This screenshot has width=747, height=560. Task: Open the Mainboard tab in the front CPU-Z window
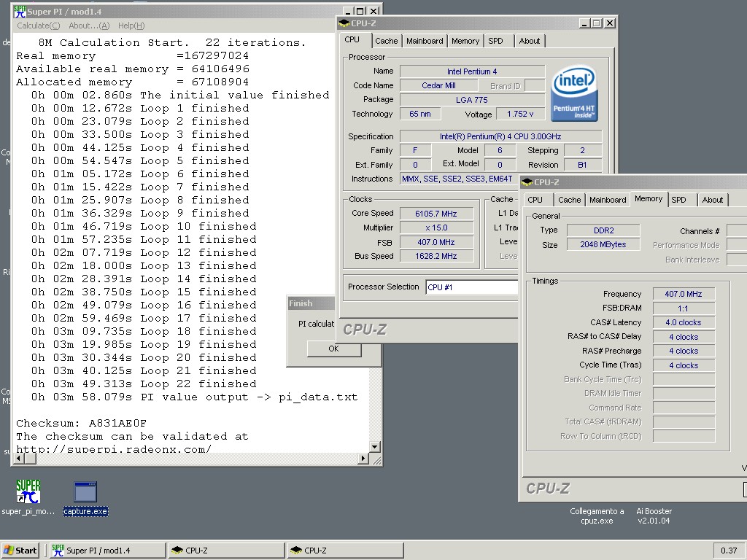tap(608, 200)
